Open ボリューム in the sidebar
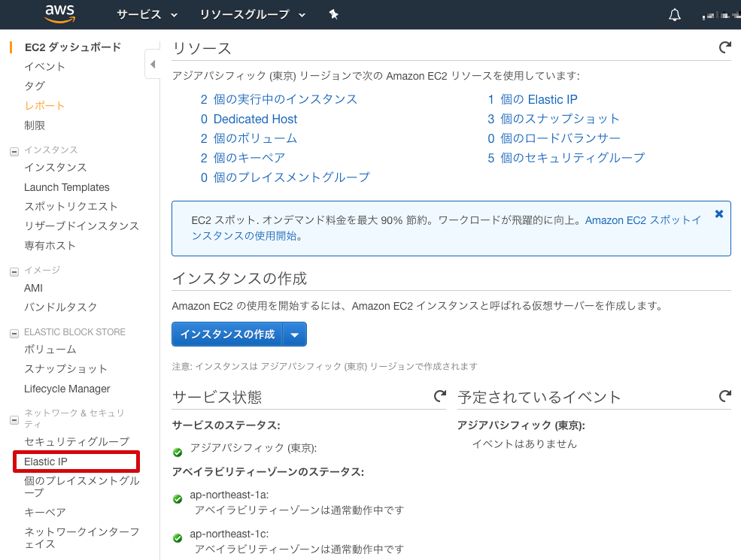 (x=50, y=350)
